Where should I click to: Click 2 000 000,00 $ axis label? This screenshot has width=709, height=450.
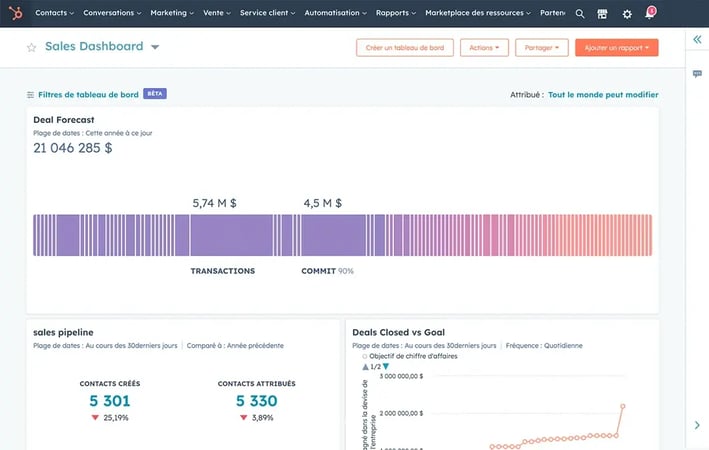click(x=401, y=413)
